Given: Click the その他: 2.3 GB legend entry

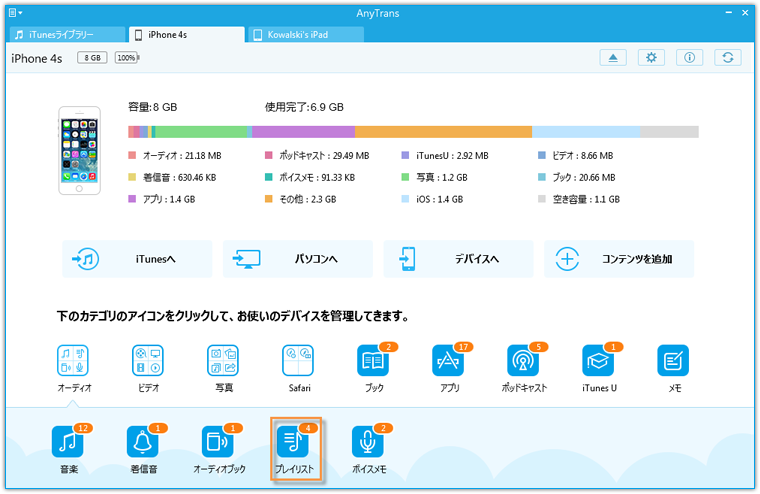Looking at the screenshot, I should (x=301, y=199).
